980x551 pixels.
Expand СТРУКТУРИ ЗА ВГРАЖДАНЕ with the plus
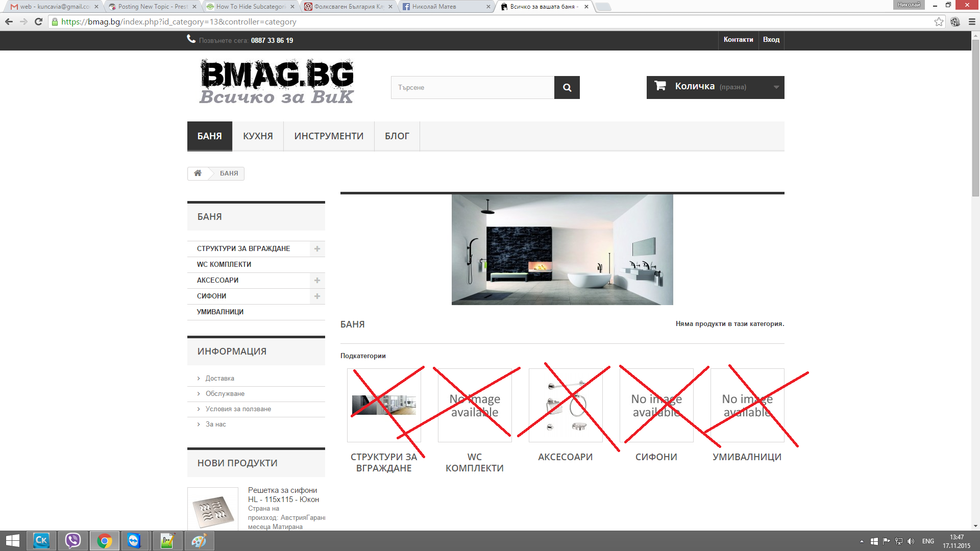point(317,249)
